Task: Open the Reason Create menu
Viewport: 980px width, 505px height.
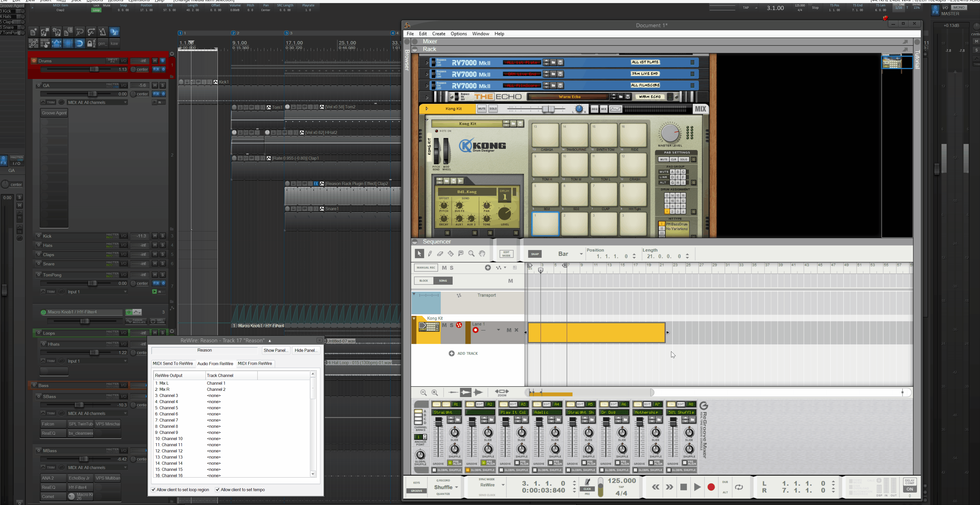Action: [439, 34]
